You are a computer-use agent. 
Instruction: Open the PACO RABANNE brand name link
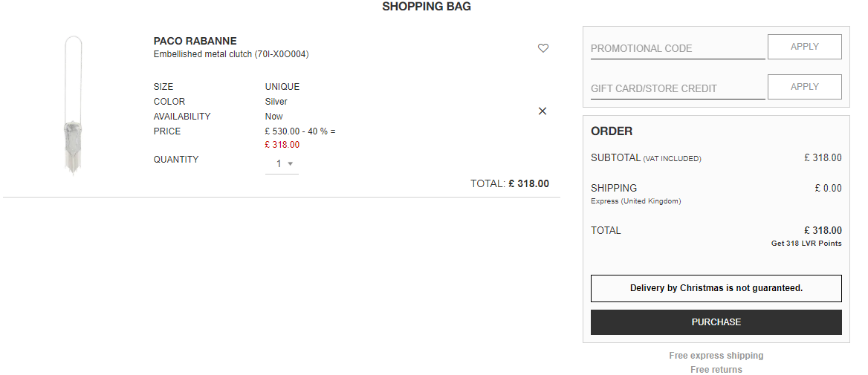(195, 41)
